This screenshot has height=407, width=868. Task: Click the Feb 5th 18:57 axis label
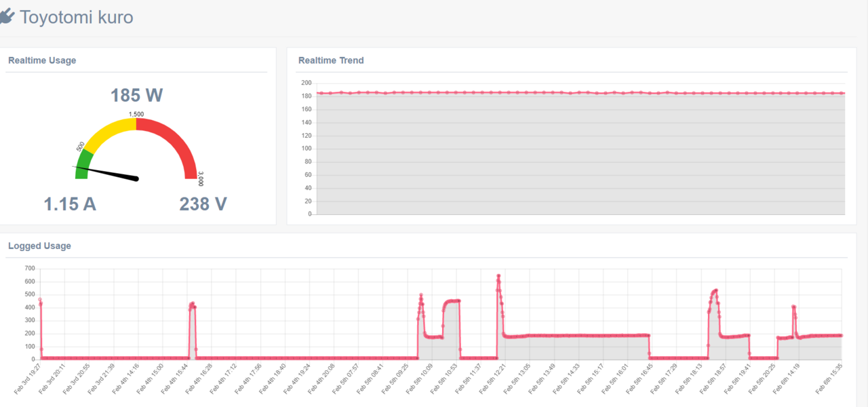coord(712,379)
